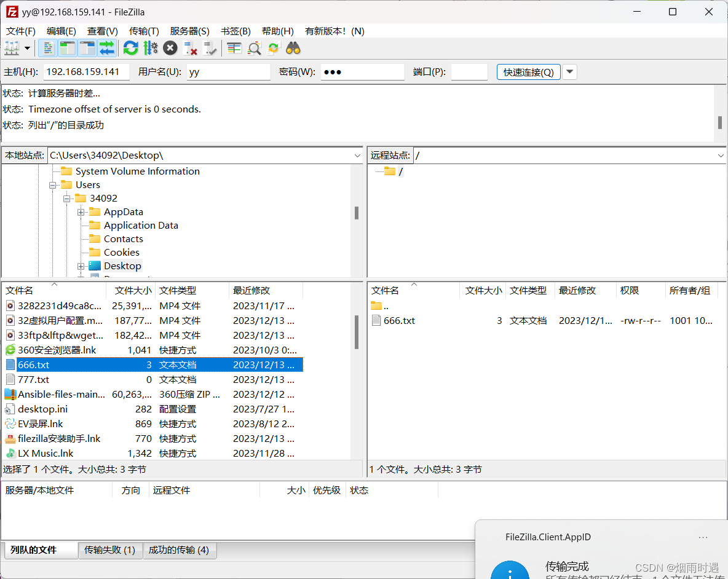Open the 传输(T) menu
This screenshot has width=728, height=579.
(x=144, y=31)
